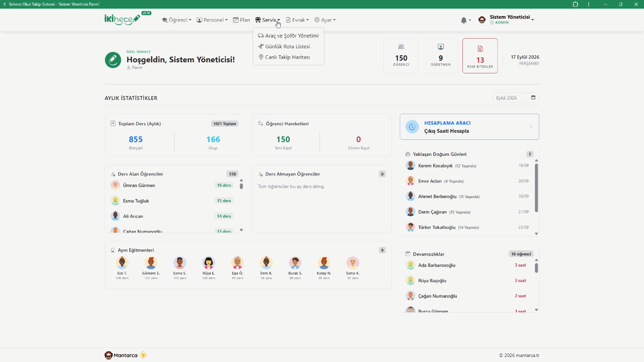644x362 pixels.
Task: Click the yellow shield icon beside Mantarca
Action: coord(143,355)
